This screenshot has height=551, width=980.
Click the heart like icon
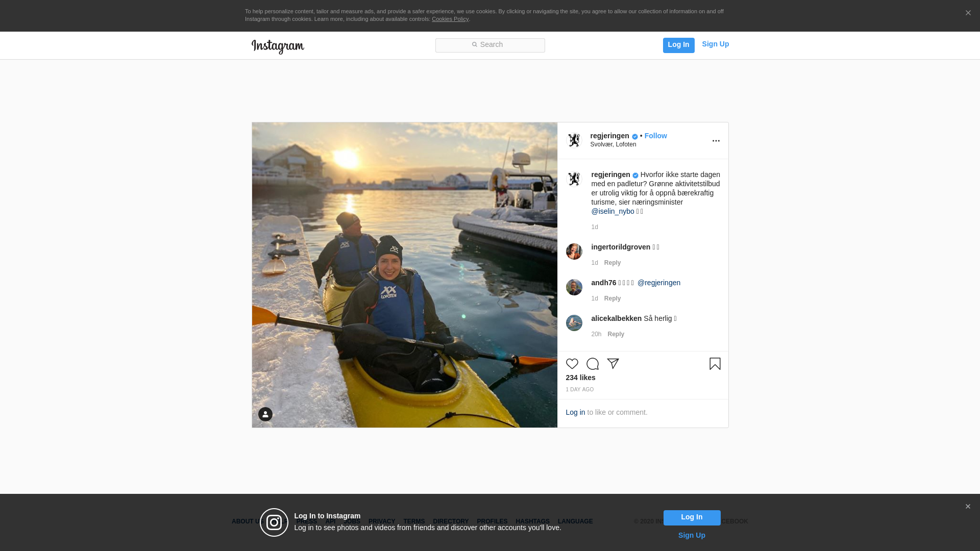tap(572, 364)
